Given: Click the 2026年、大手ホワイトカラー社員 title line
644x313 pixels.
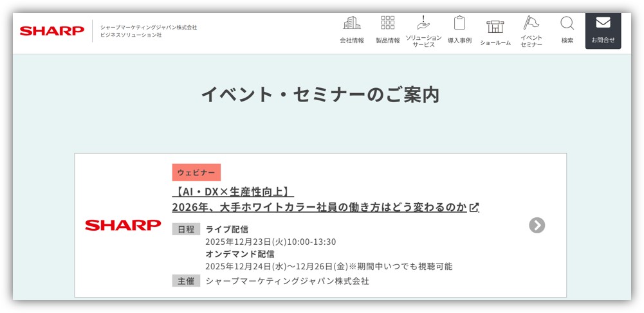Looking at the screenshot, I should [318, 207].
